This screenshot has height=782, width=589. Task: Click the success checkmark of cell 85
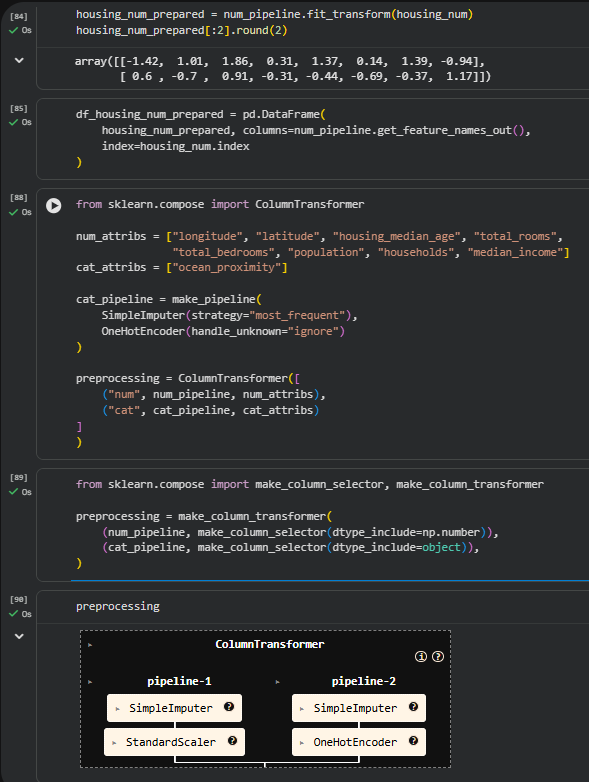tap(13, 122)
